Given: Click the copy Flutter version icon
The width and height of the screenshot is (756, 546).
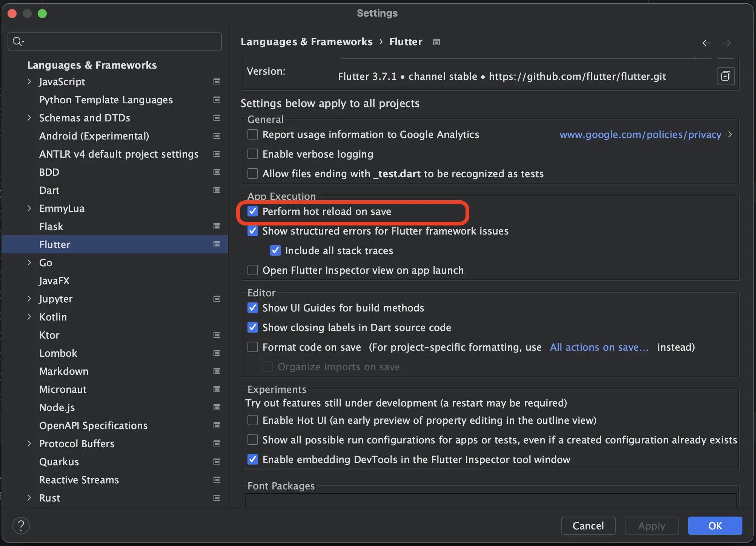Looking at the screenshot, I should pos(725,77).
